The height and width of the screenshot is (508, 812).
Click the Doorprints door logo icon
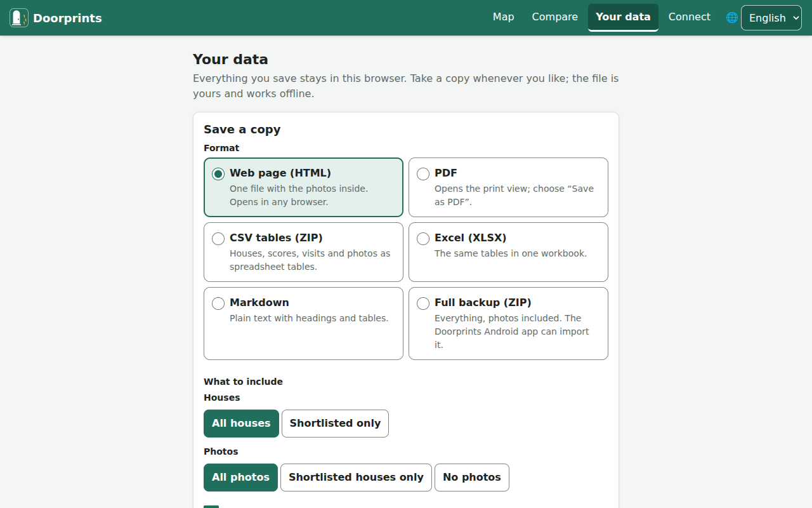tap(19, 18)
